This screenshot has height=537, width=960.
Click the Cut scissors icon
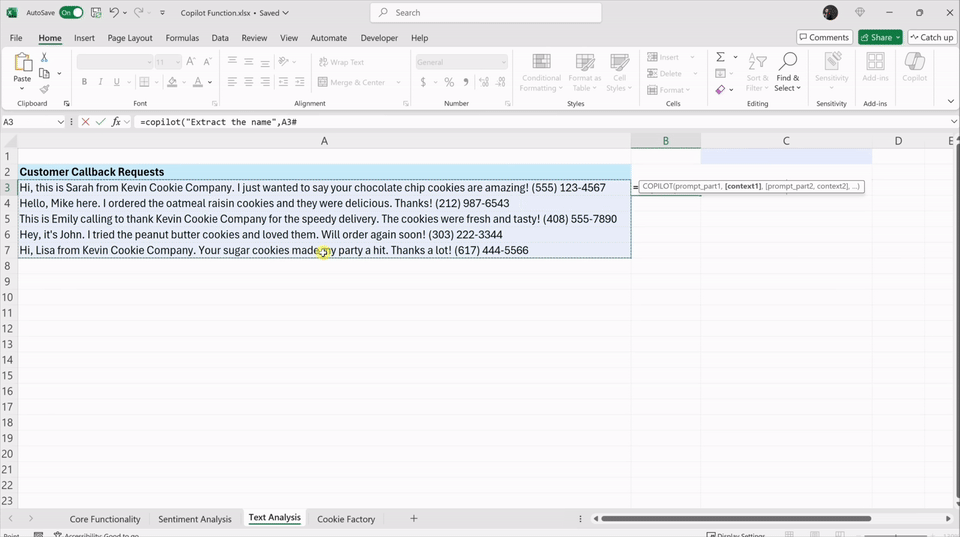44,58
